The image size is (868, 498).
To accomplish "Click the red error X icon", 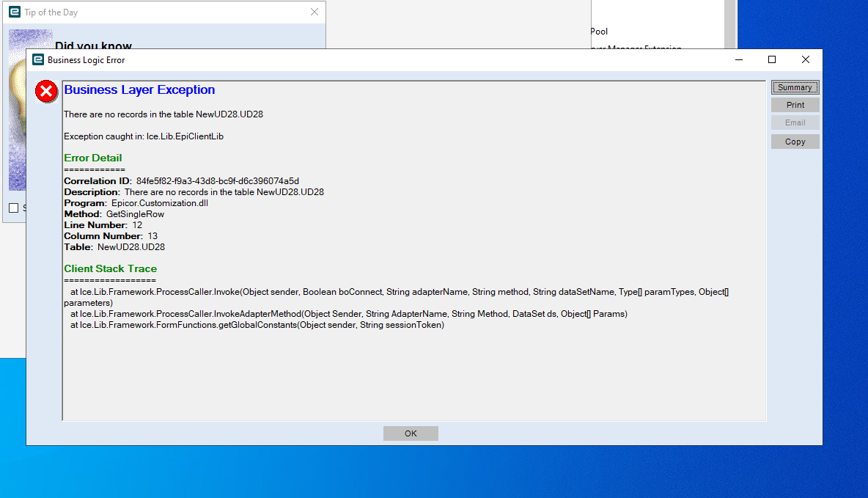I will (45, 91).
